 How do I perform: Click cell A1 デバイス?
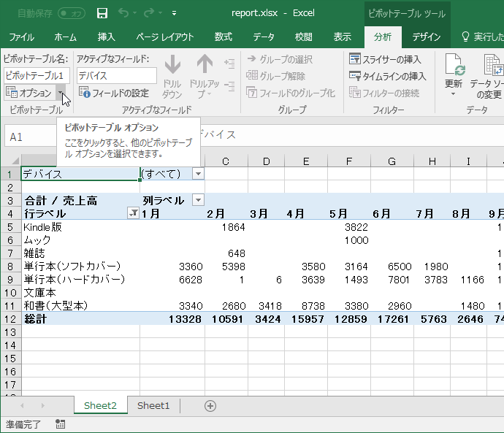pyautogui.click(x=80, y=174)
